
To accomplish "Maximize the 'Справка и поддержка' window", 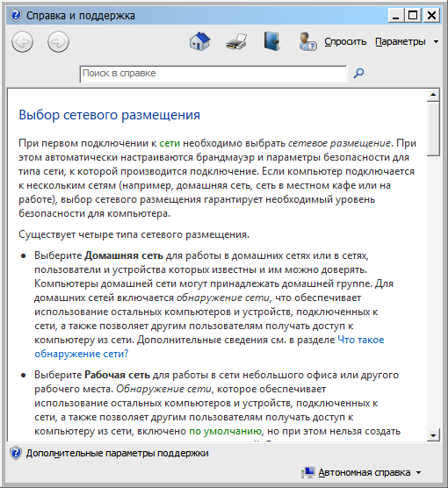I will coord(413,15).
